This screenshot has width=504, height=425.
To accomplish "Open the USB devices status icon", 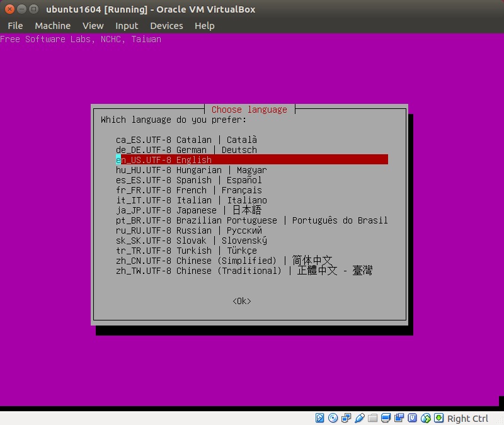I will coord(360,418).
